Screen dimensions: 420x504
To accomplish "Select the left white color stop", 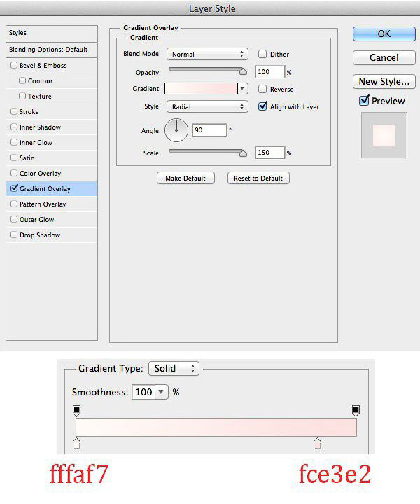I will pos(76,444).
